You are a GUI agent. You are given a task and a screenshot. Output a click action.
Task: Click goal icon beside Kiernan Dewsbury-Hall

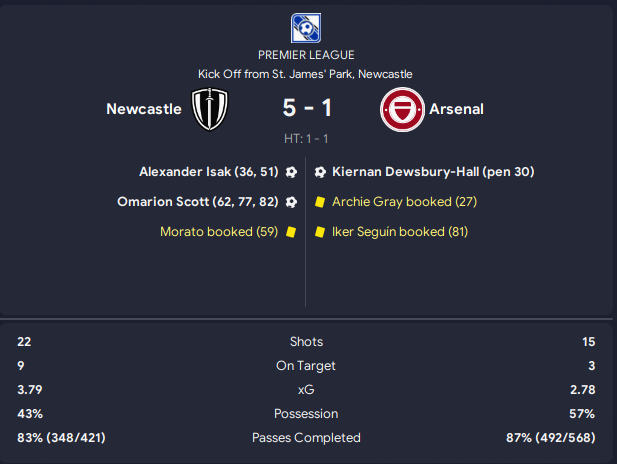click(320, 172)
